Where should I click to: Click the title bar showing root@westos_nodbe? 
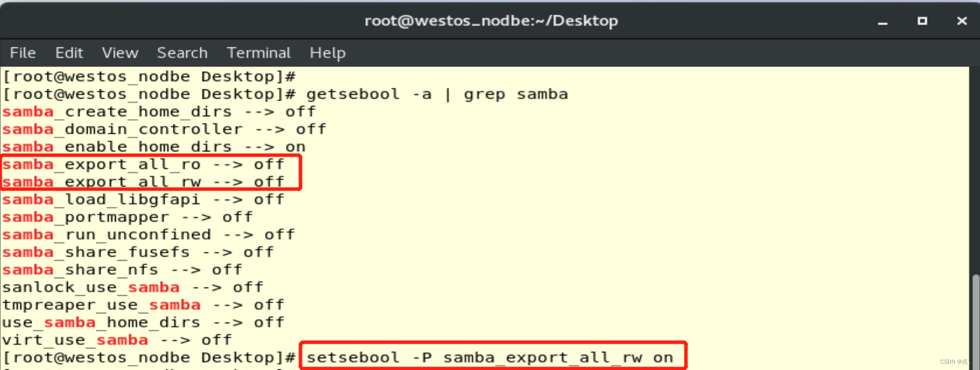[490, 20]
